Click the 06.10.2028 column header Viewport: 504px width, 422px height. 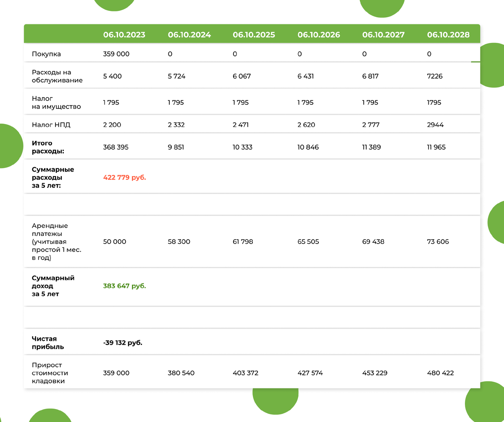point(448,35)
